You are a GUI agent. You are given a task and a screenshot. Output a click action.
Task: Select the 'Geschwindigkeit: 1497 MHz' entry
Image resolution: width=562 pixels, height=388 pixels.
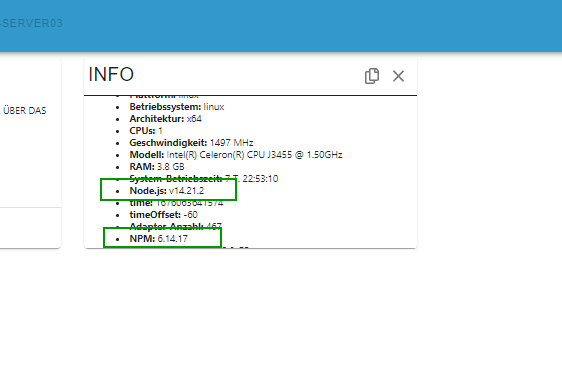coord(191,143)
